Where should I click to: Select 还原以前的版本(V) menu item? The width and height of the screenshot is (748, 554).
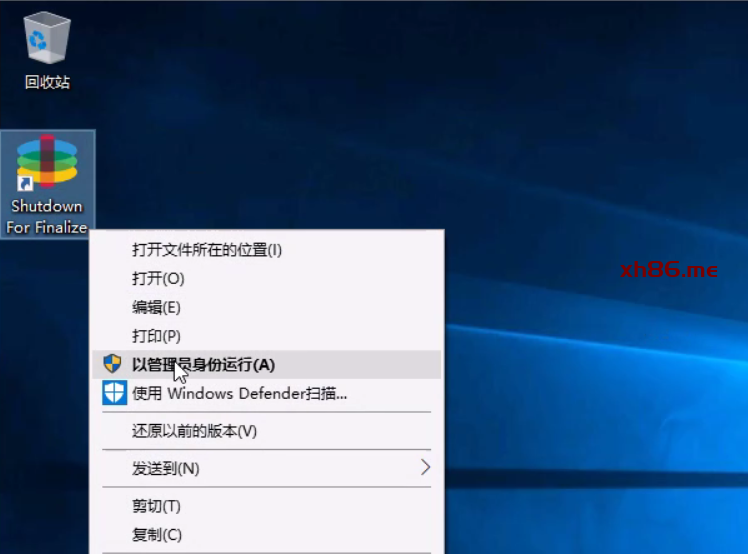pyautogui.click(x=195, y=431)
